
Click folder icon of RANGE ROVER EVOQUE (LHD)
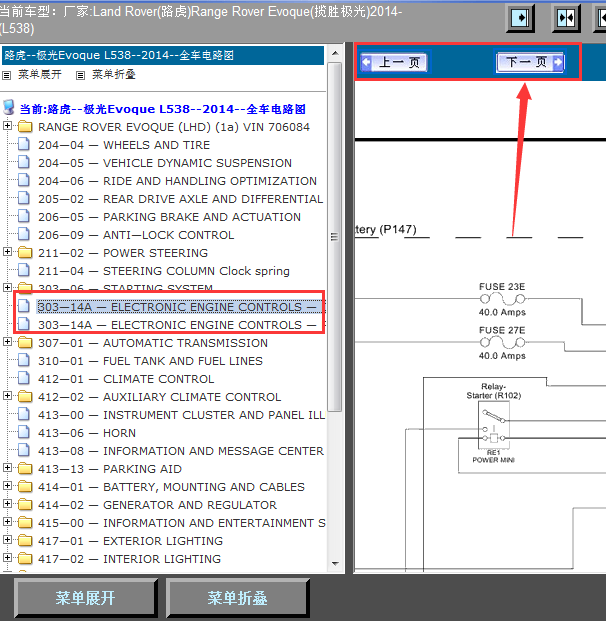pos(25,127)
